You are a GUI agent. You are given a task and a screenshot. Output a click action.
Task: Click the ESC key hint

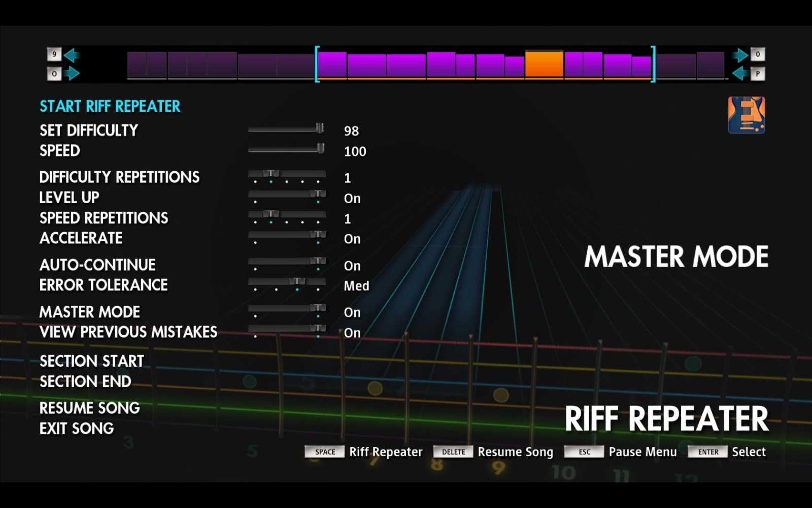585,452
